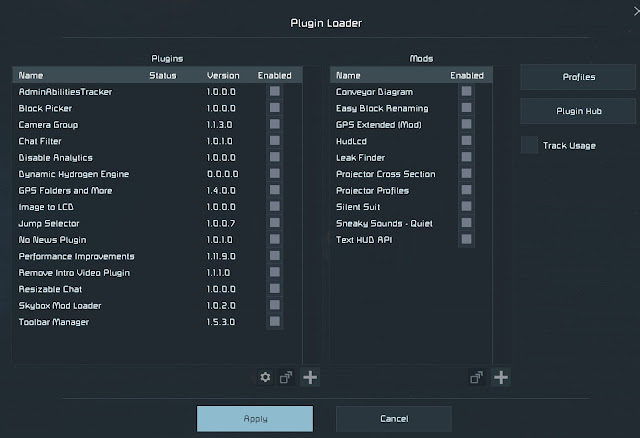The width and height of the screenshot is (640, 438).
Task: Enable GPS Folders and More plugin
Action: [x=275, y=189]
